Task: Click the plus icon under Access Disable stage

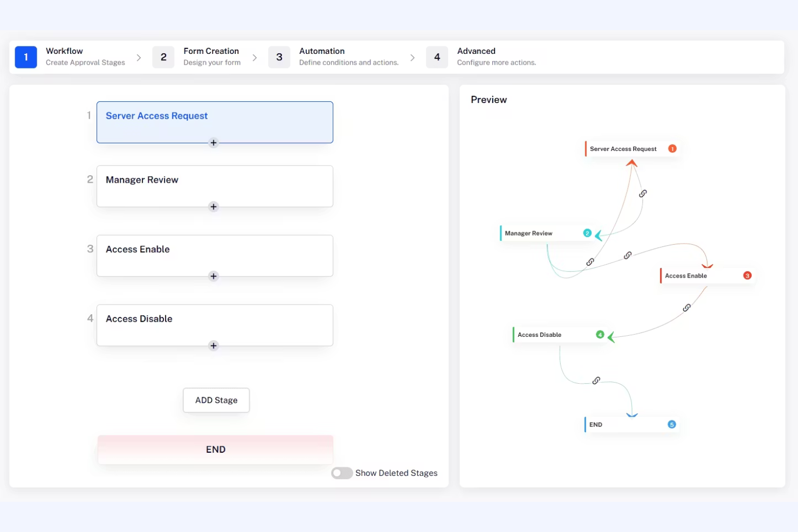Action: pos(214,346)
